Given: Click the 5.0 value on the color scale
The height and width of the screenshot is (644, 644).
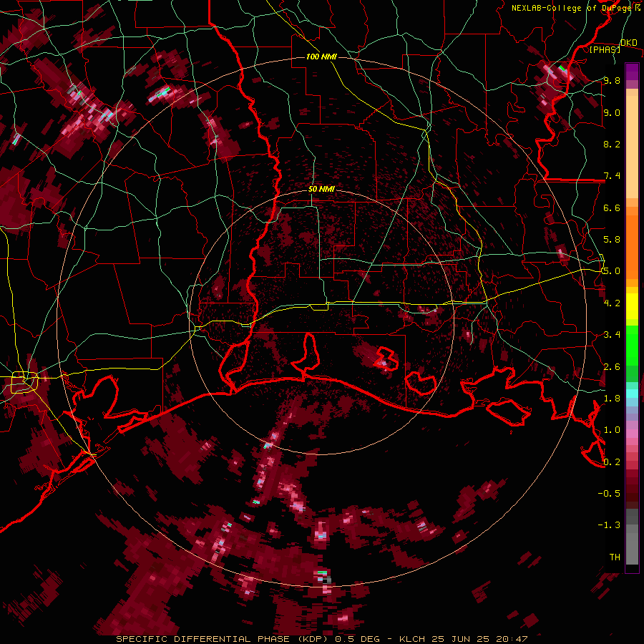Looking at the screenshot, I should [x=612, y=271].
